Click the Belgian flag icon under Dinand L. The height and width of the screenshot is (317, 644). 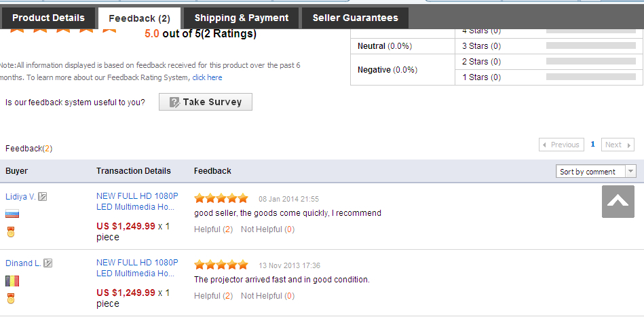pos(12,280)
